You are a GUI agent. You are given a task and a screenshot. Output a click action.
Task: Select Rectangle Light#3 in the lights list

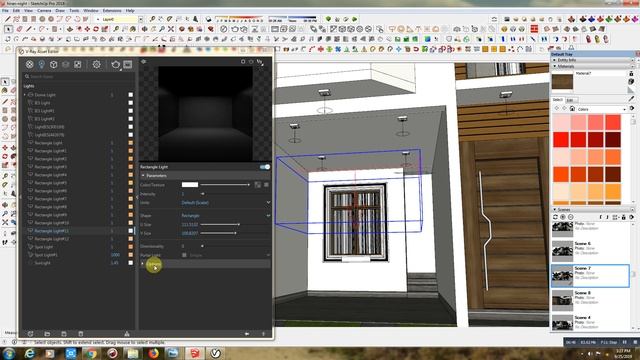pos(78,167)
